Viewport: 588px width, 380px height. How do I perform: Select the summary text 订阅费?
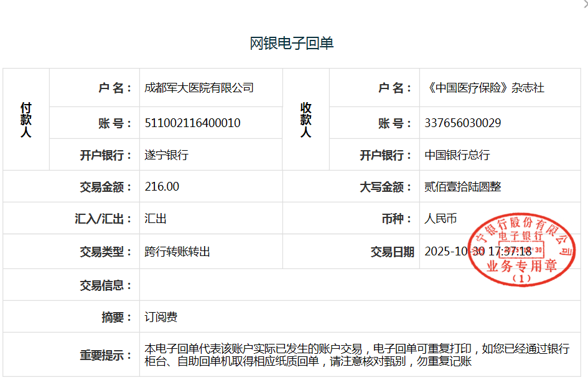tap(161, 317)
